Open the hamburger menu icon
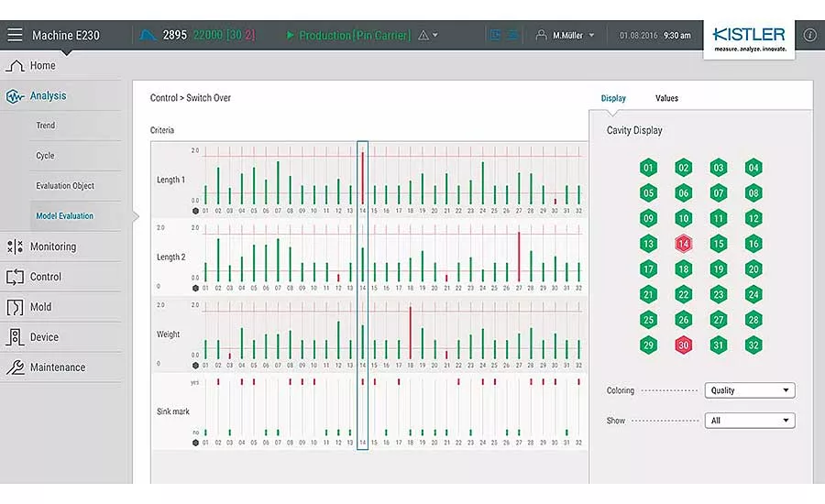Viewport: 825px width, 504px height. [x=15, y=35]
